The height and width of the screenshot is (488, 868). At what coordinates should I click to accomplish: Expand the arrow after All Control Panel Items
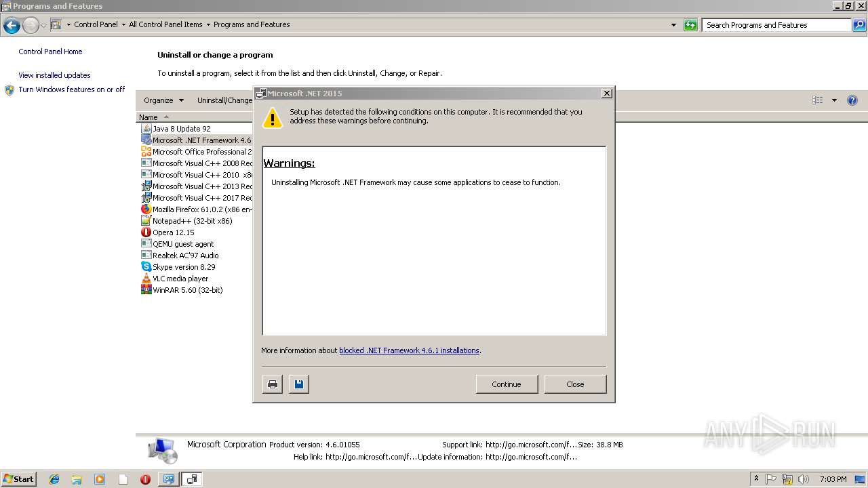point(208,24)
